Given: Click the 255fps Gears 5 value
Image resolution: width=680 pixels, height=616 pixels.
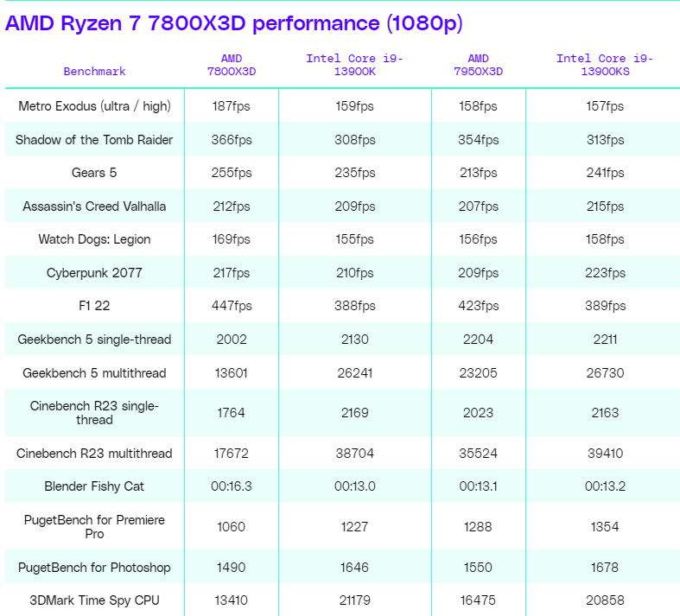Looking at the screenshot, I should [x=232, y=173].
